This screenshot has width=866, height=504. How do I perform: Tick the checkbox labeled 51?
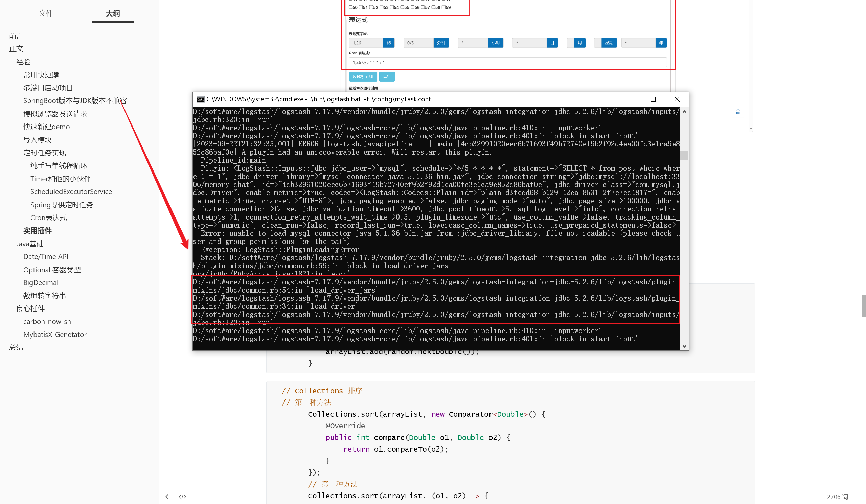point(361,7)
